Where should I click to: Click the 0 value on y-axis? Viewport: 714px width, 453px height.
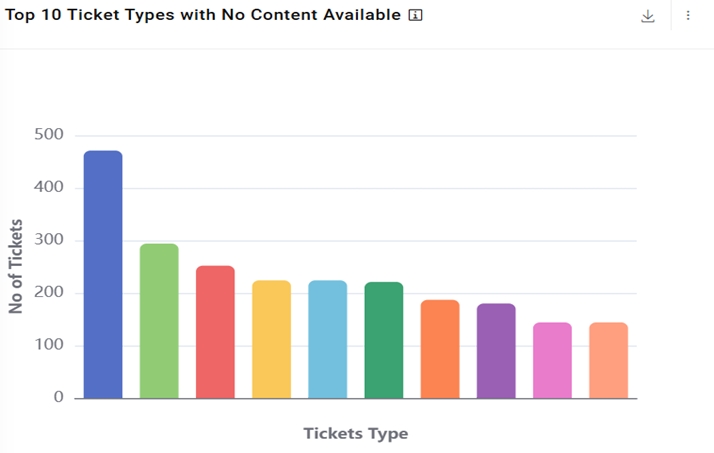[x=58, y=398]
